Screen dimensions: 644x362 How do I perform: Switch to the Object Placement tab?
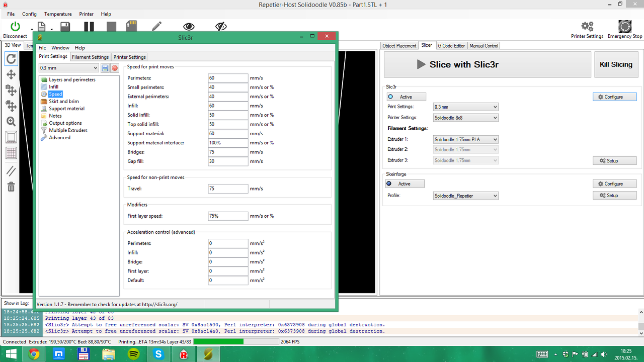coord(399,46)
